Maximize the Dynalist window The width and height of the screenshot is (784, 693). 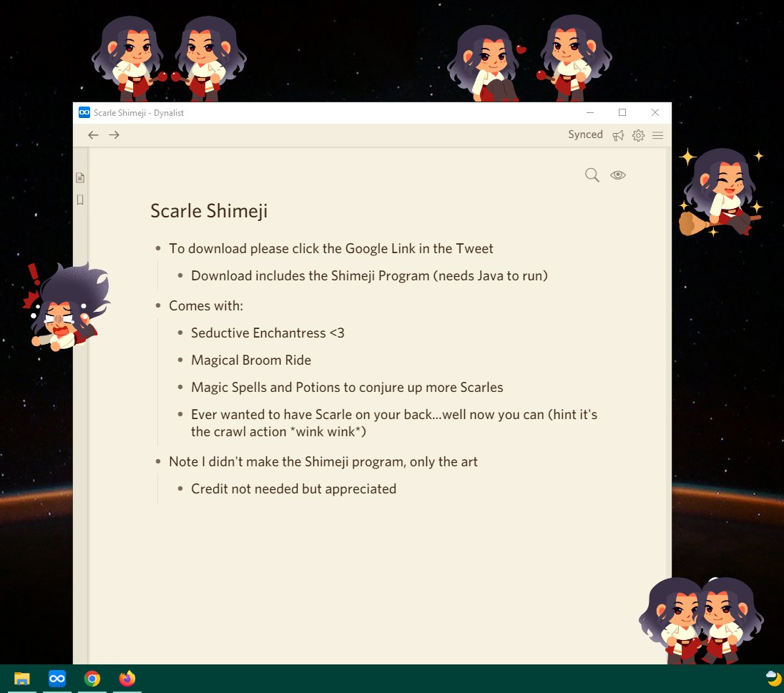[x=622, y=112]
